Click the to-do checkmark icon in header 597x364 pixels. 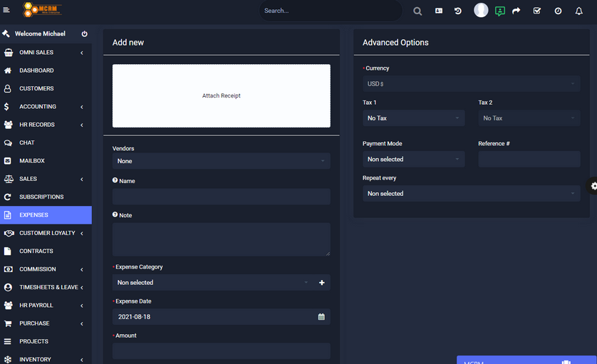537,11
